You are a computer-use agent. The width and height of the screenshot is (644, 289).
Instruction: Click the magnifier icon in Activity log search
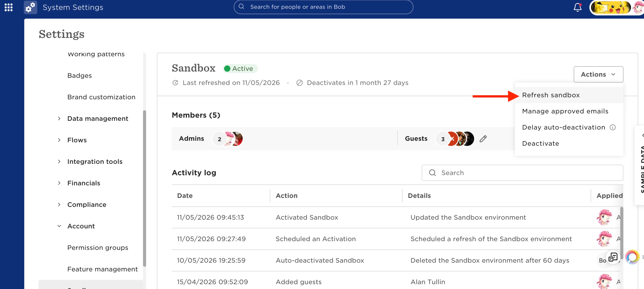point(432,173)
